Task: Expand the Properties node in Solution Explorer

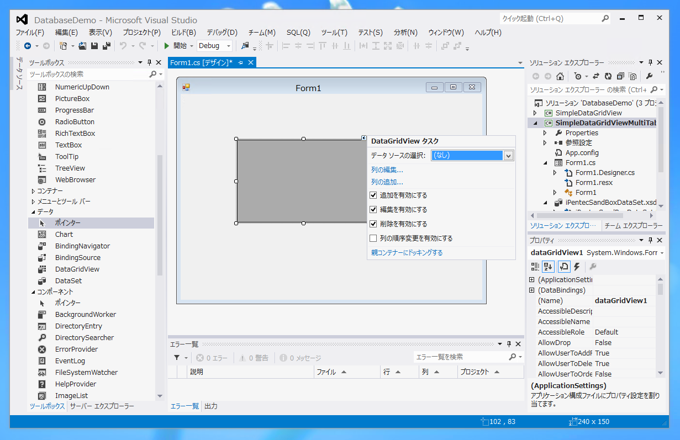Action: [x=545, y=133]
